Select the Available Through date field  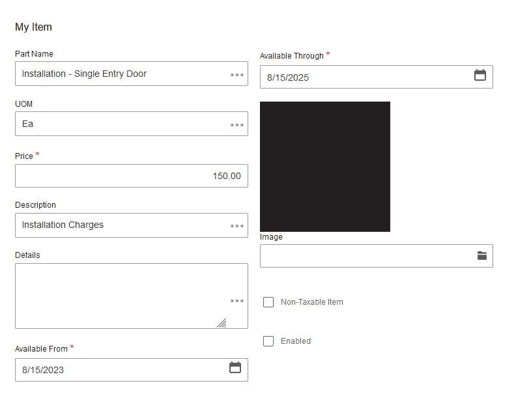365,77
